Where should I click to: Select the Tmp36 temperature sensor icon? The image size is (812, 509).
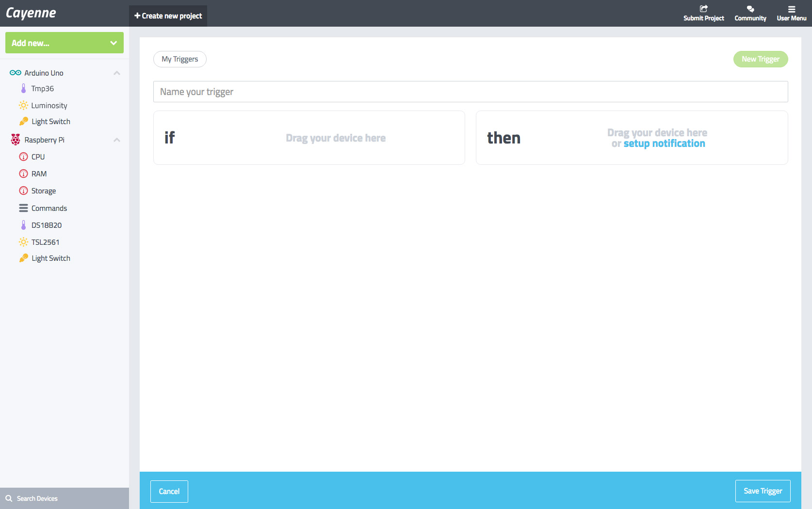pos(23,88)
